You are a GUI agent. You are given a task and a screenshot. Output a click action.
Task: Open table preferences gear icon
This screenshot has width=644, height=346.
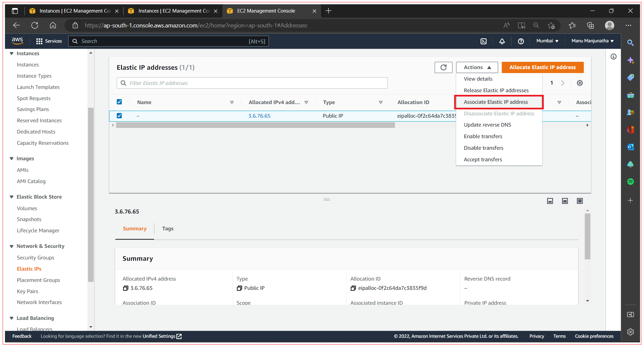click(x=580, y=83)
